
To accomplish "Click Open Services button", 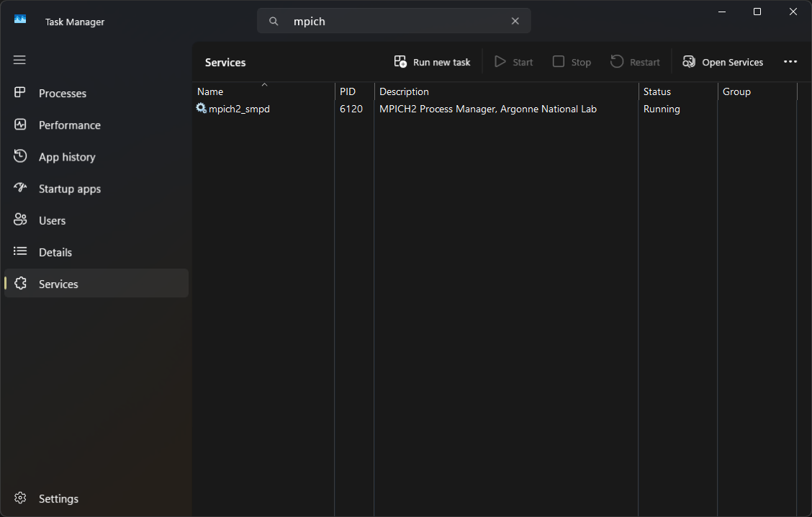I will point(723,62).
